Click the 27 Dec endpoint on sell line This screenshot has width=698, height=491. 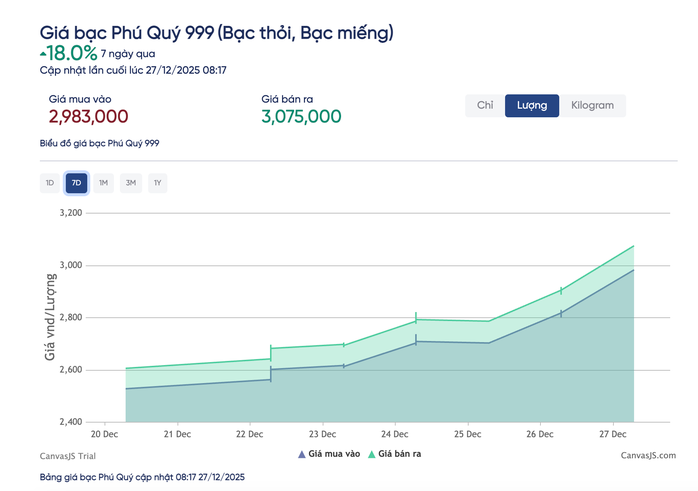pyautogui.click(x=634, y=246)
